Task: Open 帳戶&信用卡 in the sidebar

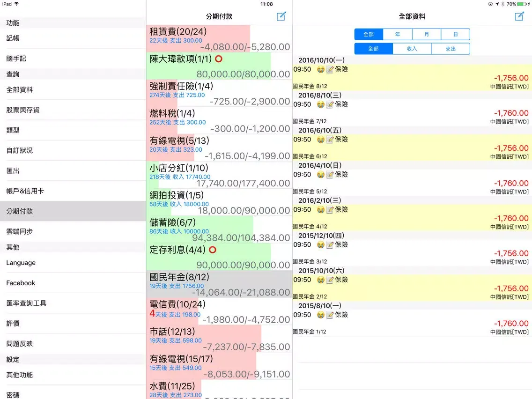Action: coord(73,191)
